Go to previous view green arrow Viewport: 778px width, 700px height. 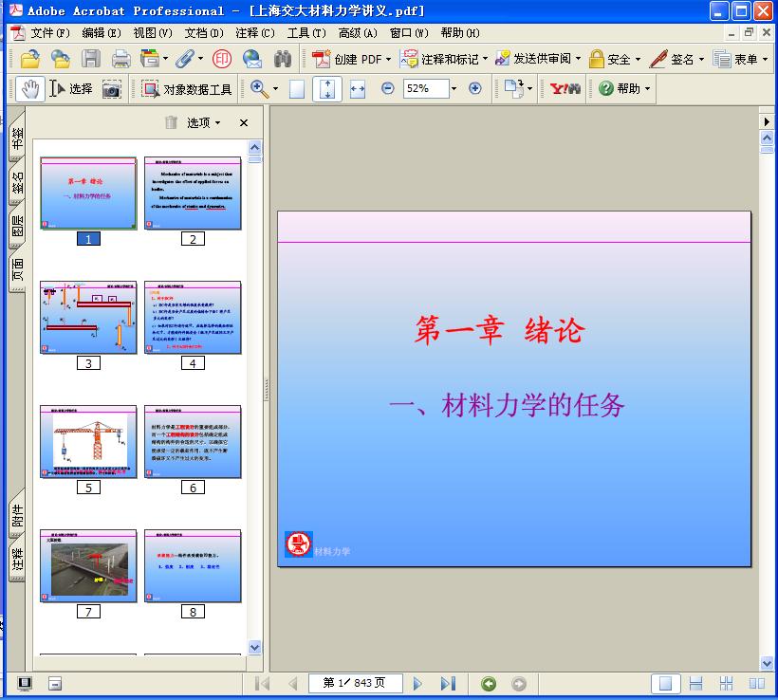point(489,684)
